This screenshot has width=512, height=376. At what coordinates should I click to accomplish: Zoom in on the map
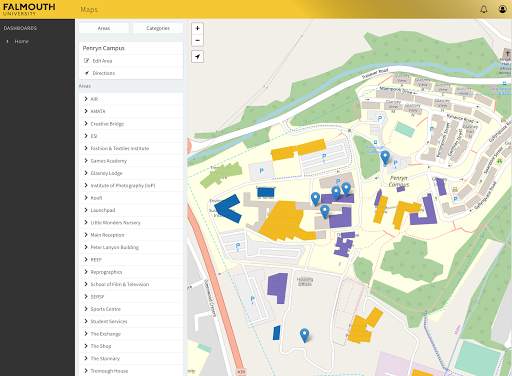197,28
